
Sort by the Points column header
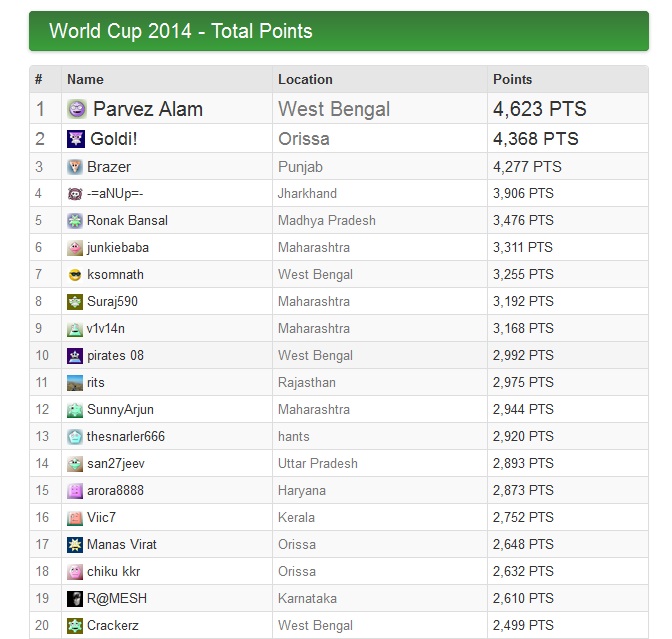coord(512,79)
